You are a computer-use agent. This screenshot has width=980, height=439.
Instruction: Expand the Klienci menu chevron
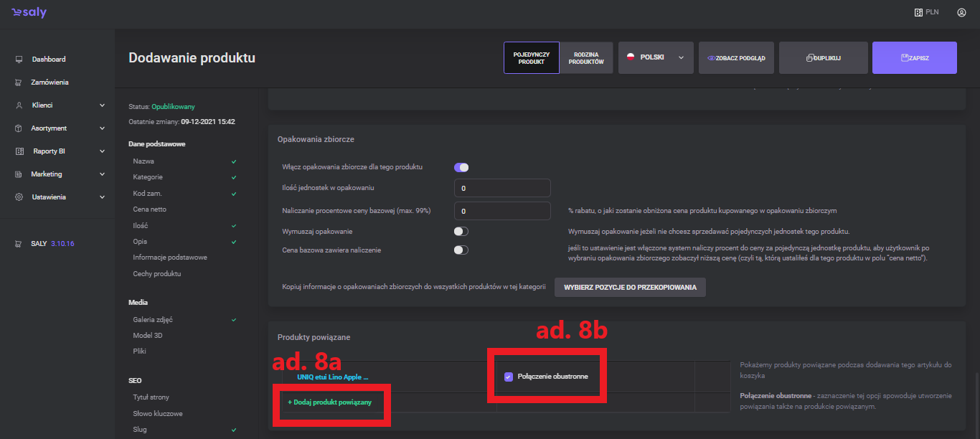(102, 105)
